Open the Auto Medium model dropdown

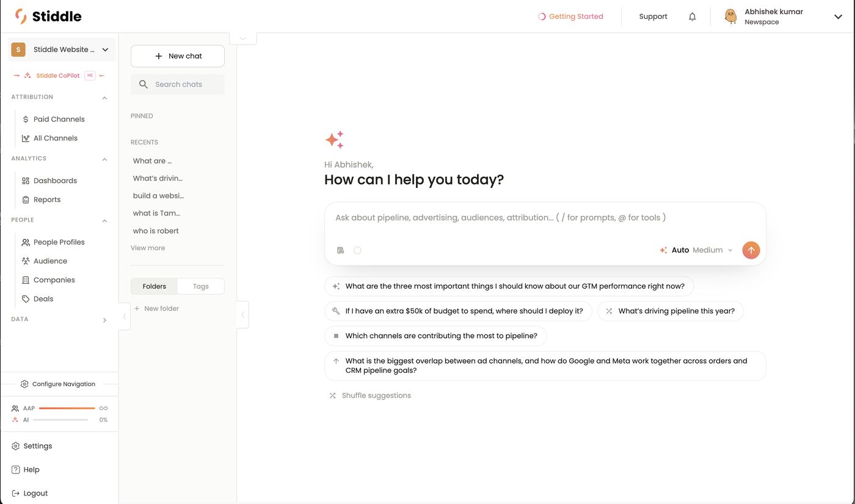[697, 250]
